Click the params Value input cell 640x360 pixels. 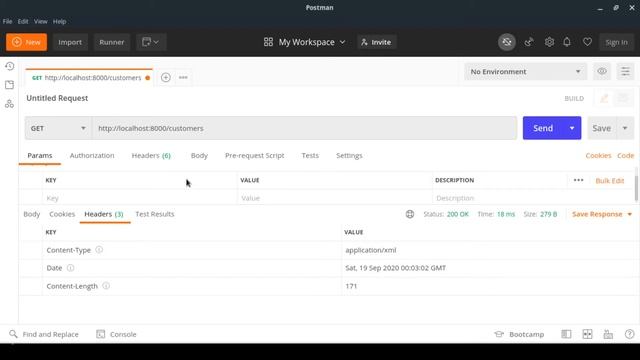point(335,198)
